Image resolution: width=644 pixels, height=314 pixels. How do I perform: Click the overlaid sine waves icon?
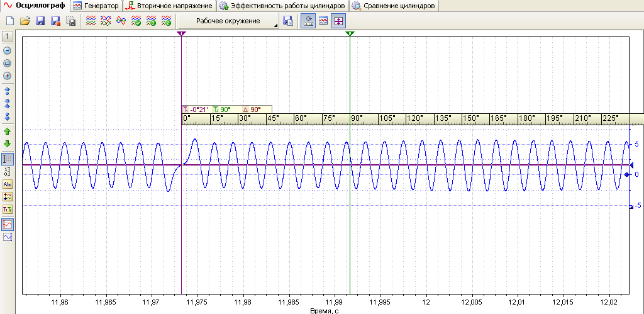click(x=121, y=21)
